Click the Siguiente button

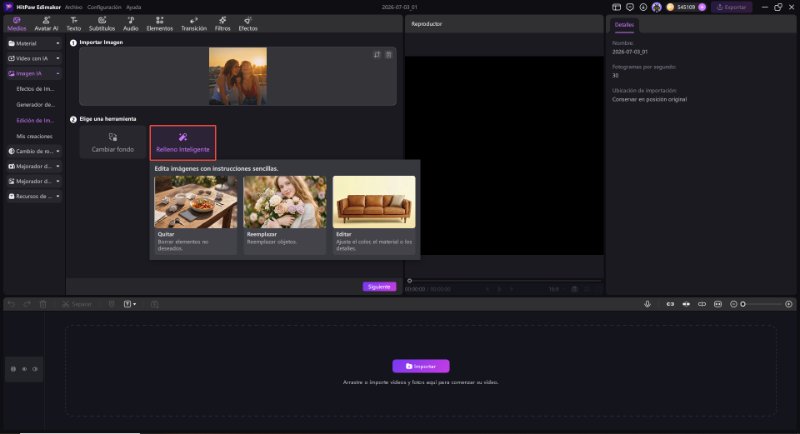tap(379, 287)
